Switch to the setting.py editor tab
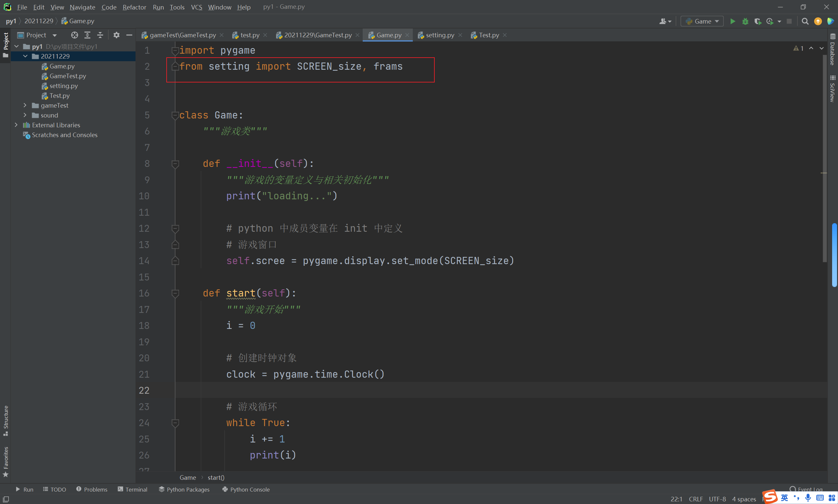The width and height of the screenshot is (838, 504). 440,35
